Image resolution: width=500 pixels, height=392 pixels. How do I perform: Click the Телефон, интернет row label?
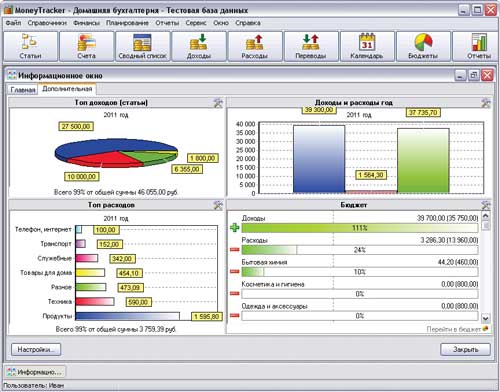(43, 229)
